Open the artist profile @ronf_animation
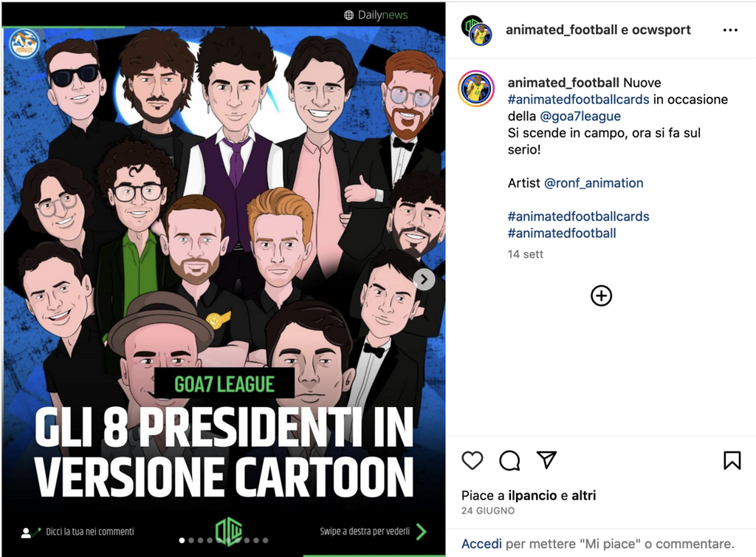 pyautogui.click(x=594, y=182)
